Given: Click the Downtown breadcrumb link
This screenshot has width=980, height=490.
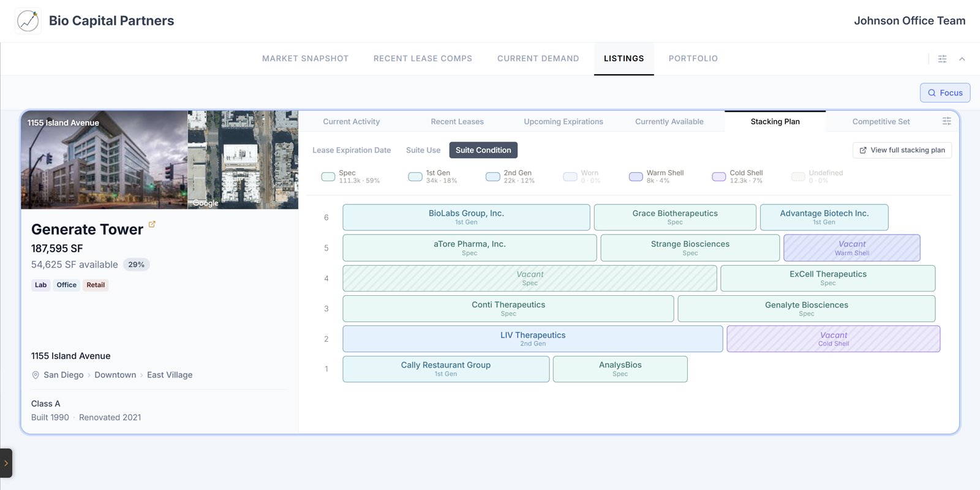Looking at the screenshot, I should 115,375.
